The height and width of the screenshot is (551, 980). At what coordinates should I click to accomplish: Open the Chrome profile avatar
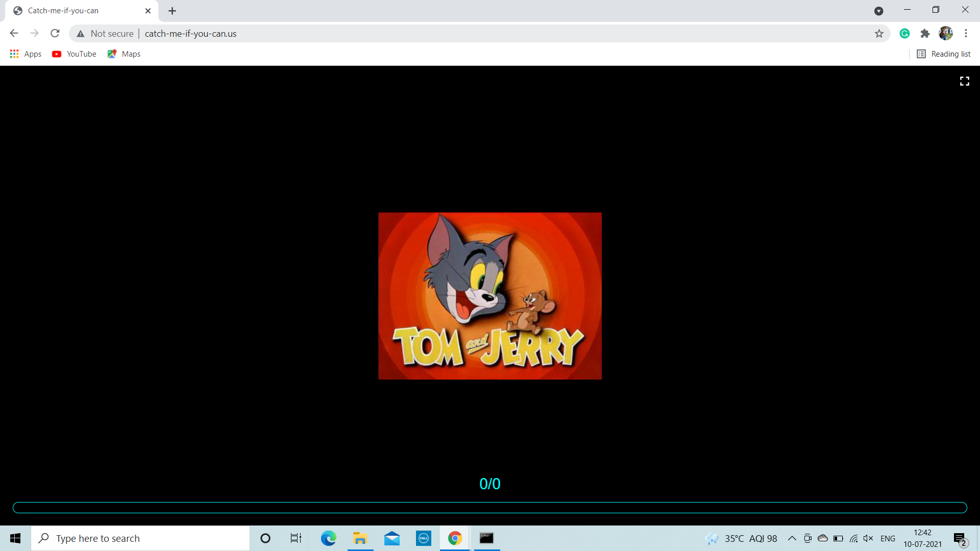pos(945,34)
